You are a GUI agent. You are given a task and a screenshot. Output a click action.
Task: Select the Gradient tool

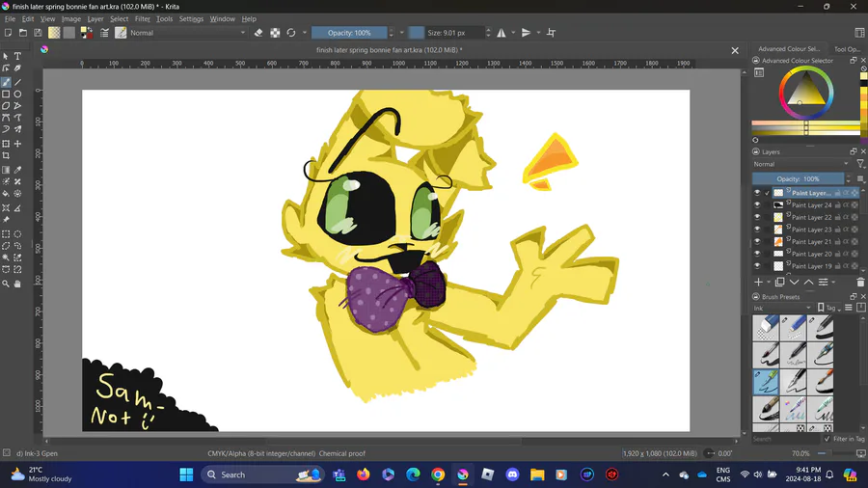pos(6,170)
